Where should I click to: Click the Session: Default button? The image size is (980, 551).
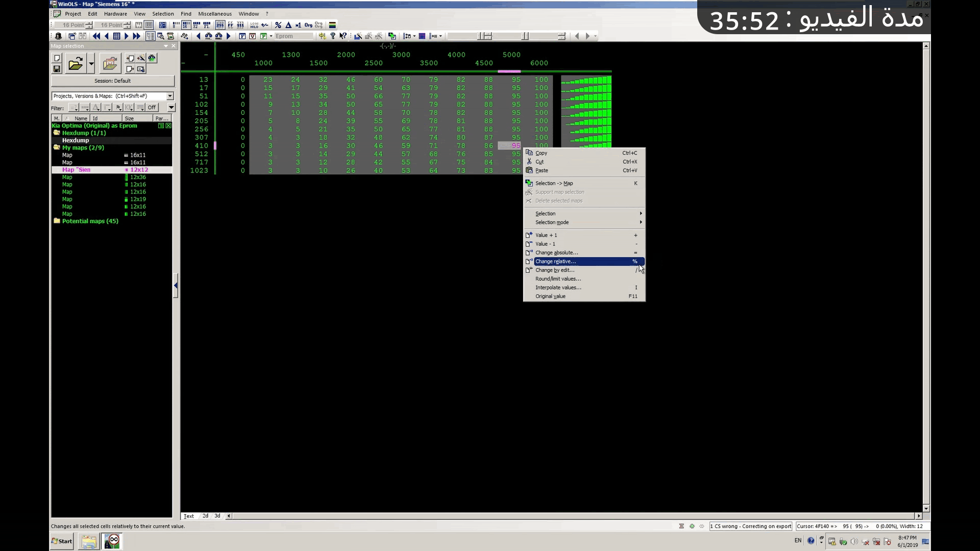point(112,81)
